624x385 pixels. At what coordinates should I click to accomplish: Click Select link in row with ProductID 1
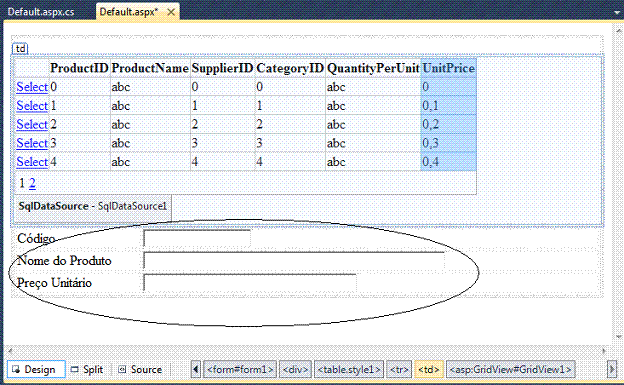point(32,106)
